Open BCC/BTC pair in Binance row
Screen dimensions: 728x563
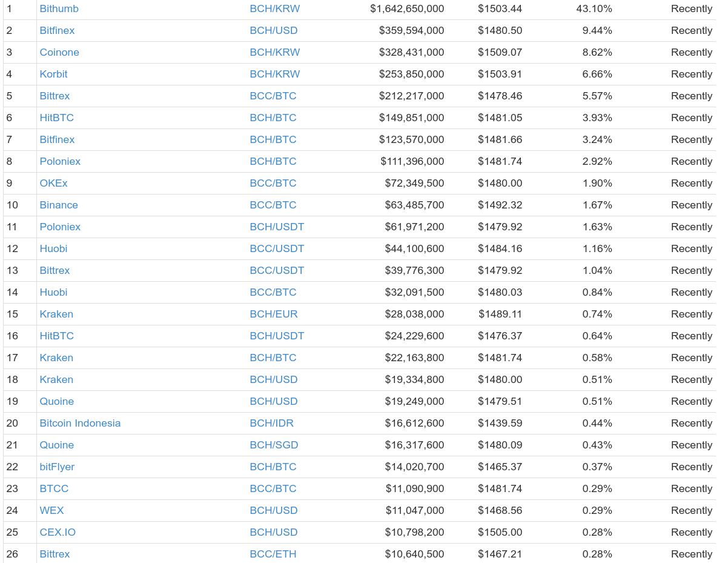(273, 205)
